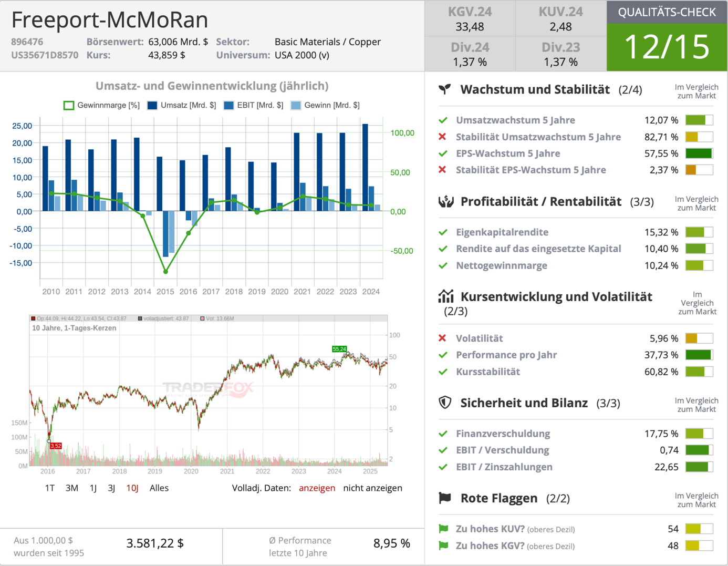Click the red X next to Volatilität

pyautogui.click(x=442, y=338)
